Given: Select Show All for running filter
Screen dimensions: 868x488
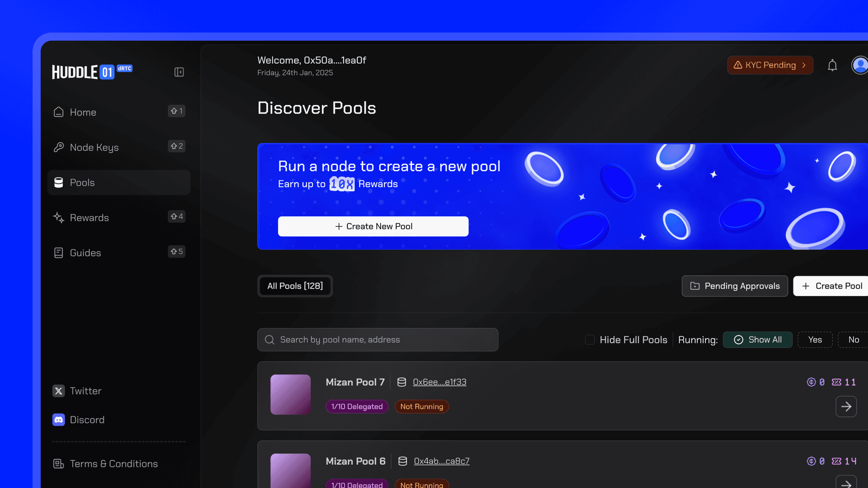Looking at the screenshot, I should (758, 339).
